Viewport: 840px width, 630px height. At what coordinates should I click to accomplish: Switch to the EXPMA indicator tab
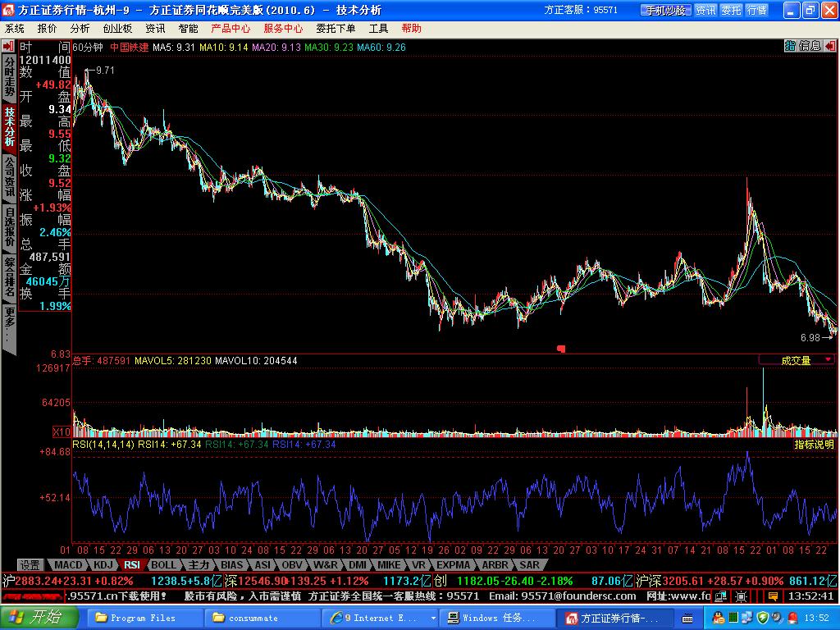coord(453,564)
